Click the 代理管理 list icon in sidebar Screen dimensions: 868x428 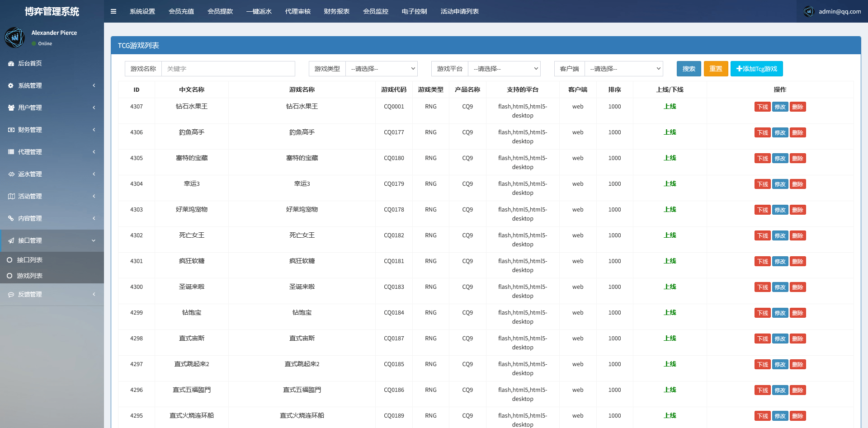click(x=11, y=152)
